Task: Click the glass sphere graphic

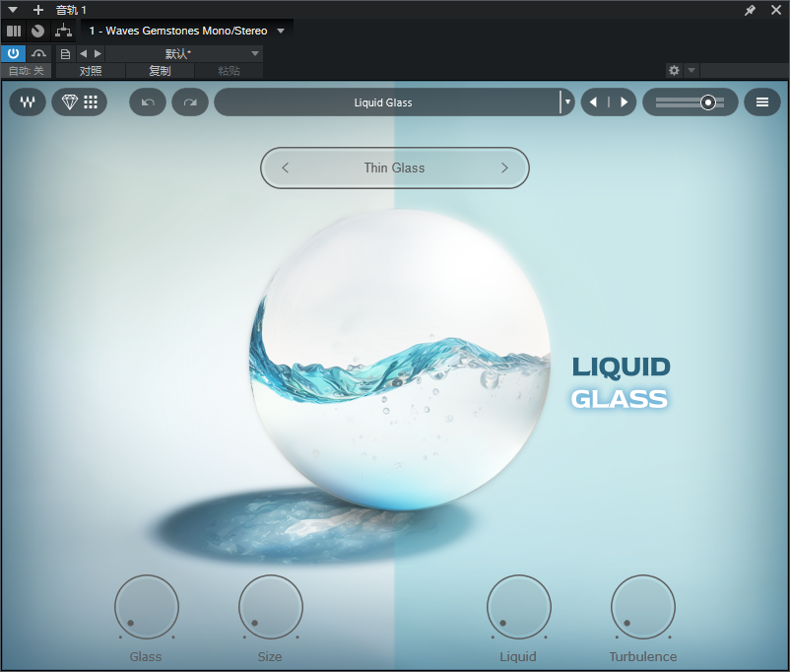Action: [400, 360]
